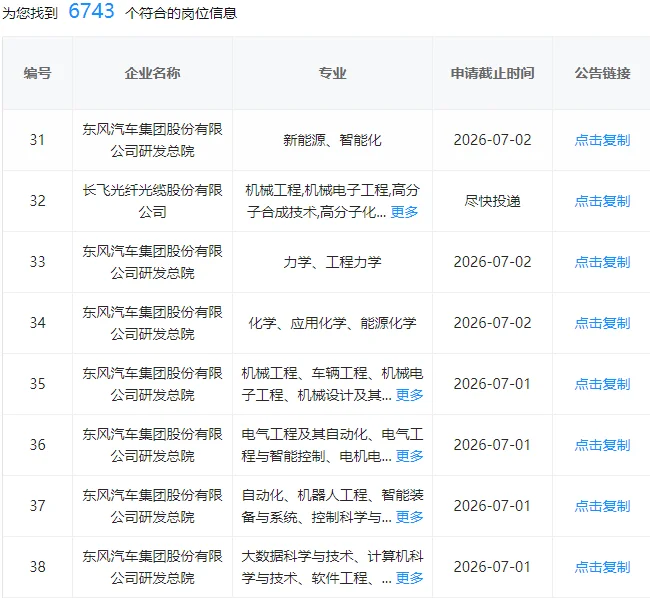Viewport: 650px width, 598px height.
Task: Click row number 35
Action: pos(37,384)
